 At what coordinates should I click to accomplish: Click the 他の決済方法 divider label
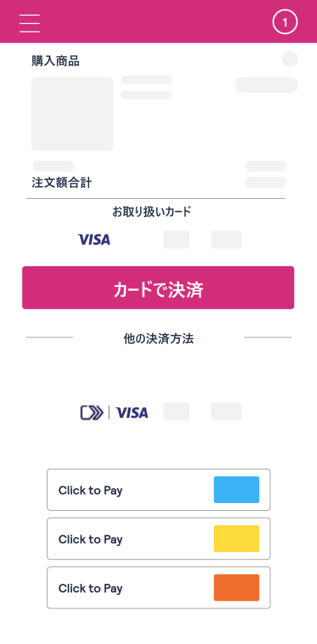[x=158, y=339]
